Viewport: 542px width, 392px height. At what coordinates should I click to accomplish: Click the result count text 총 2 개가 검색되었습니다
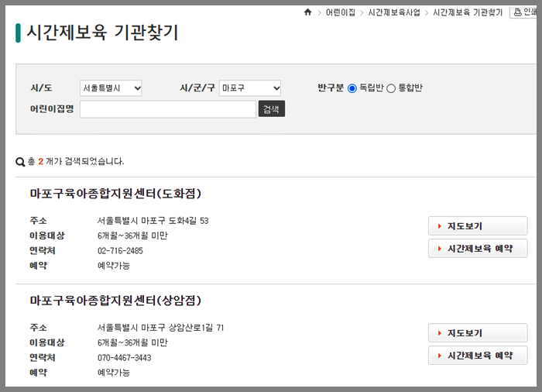[76, 162]
